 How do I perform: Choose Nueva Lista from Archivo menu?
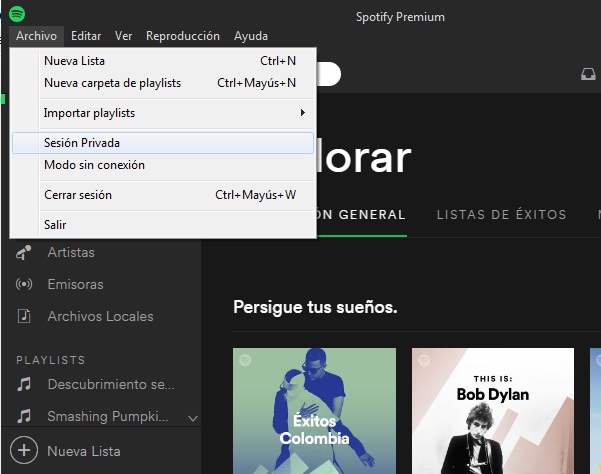pyautogui.click(x=163, y=61)
